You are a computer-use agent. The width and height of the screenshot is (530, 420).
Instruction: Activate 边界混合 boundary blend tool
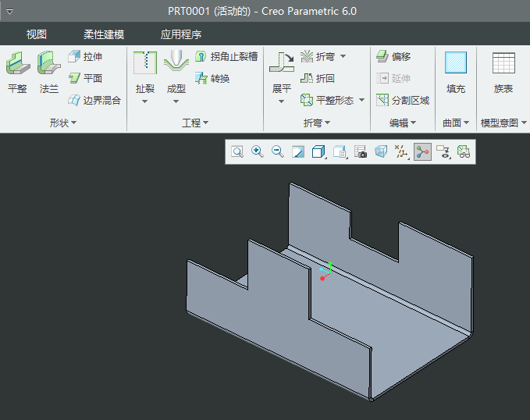pyautogui.click(x=94, y=100)
